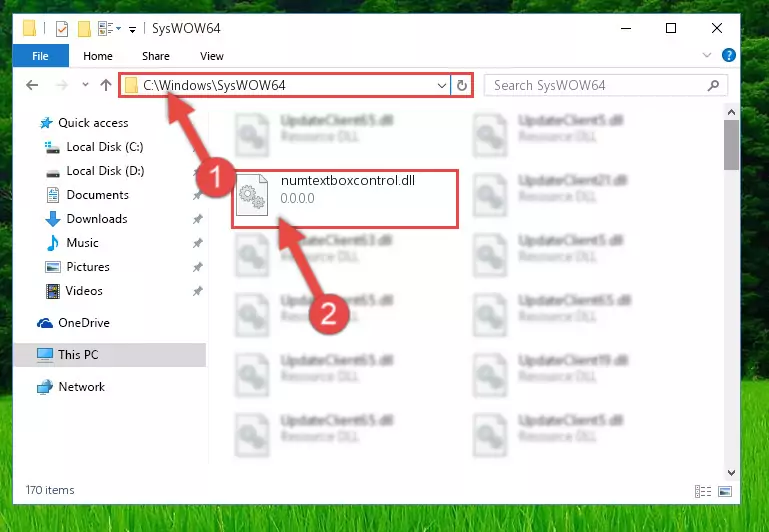Switch to the Home ribbon tab
Viewport: 769px width, 532px height.
coord(98,56)
